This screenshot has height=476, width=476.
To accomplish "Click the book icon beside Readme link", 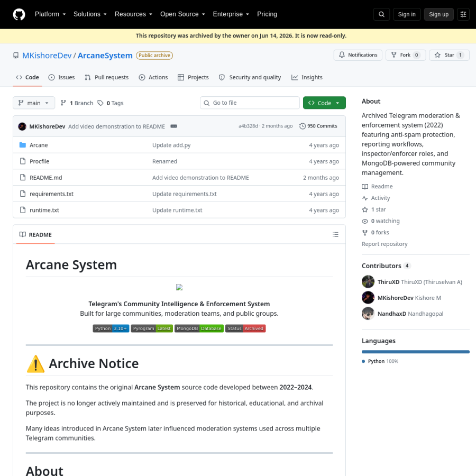I will [365, 186].
